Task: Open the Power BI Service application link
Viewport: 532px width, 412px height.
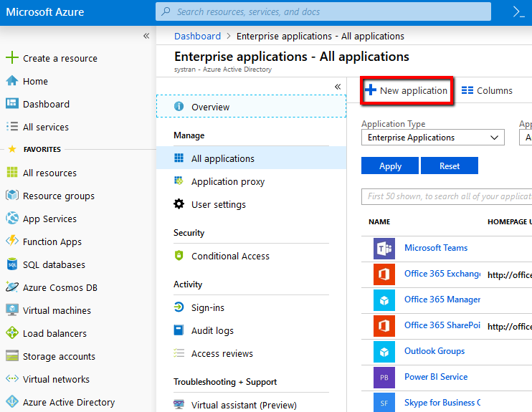Action: [436, 377]
